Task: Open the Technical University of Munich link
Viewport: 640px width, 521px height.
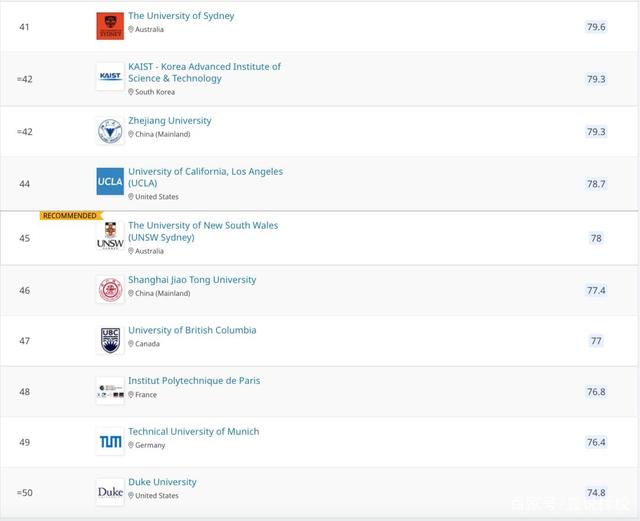Action: tap(193, 432)
